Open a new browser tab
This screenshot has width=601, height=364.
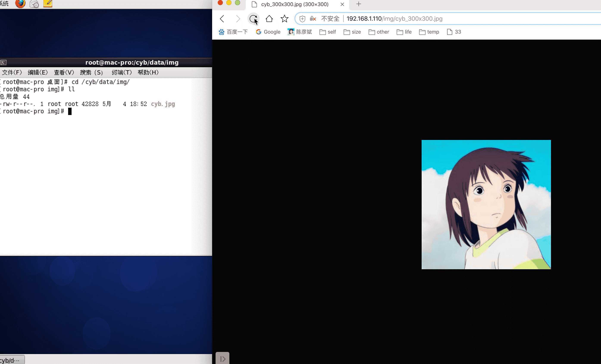coord(358,4)
